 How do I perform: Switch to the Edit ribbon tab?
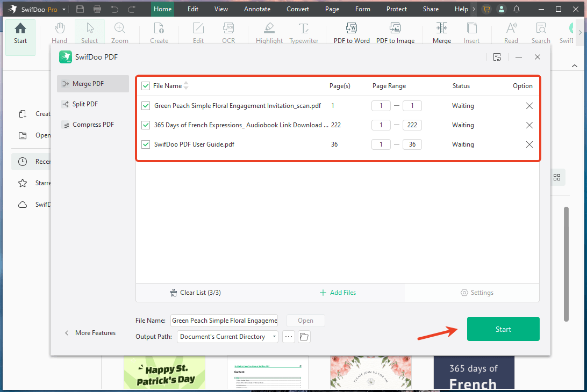(x=193, y=9)
